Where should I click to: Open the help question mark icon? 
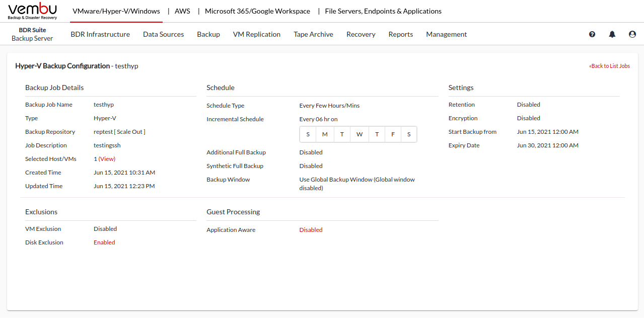tap(592, 34)
